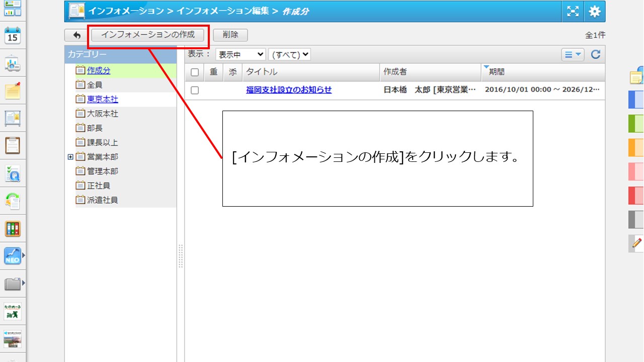Screen dimensions: 644x362
Task: Refresh the information list
Action: coord(596,55)
